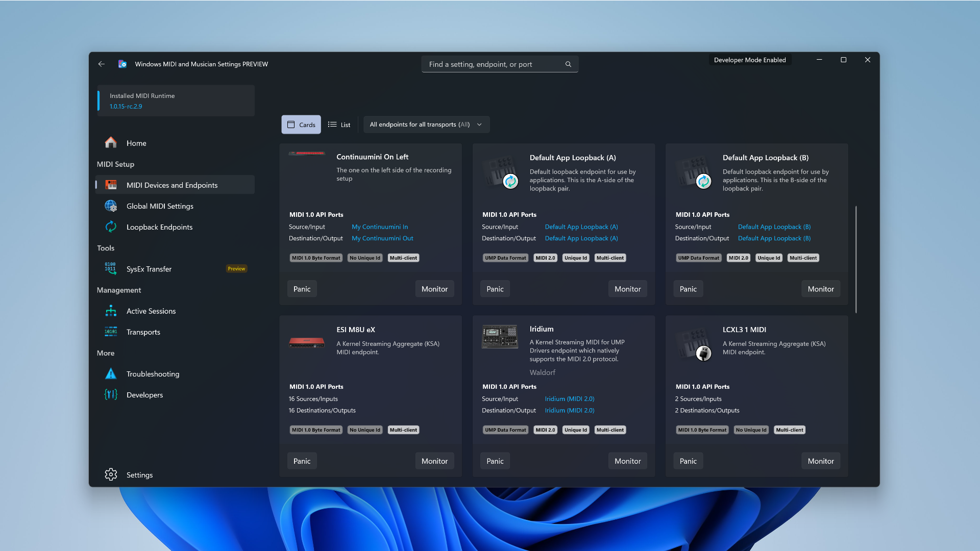Click the Developers sidebar icon
Screen dimensions: 980x551
point(110,394)
